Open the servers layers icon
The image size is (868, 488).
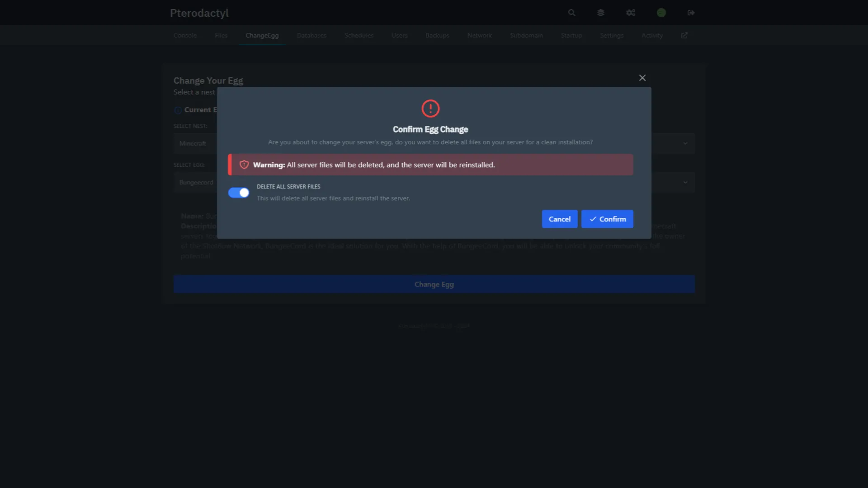pyautogui.click(x=600, y=13)
